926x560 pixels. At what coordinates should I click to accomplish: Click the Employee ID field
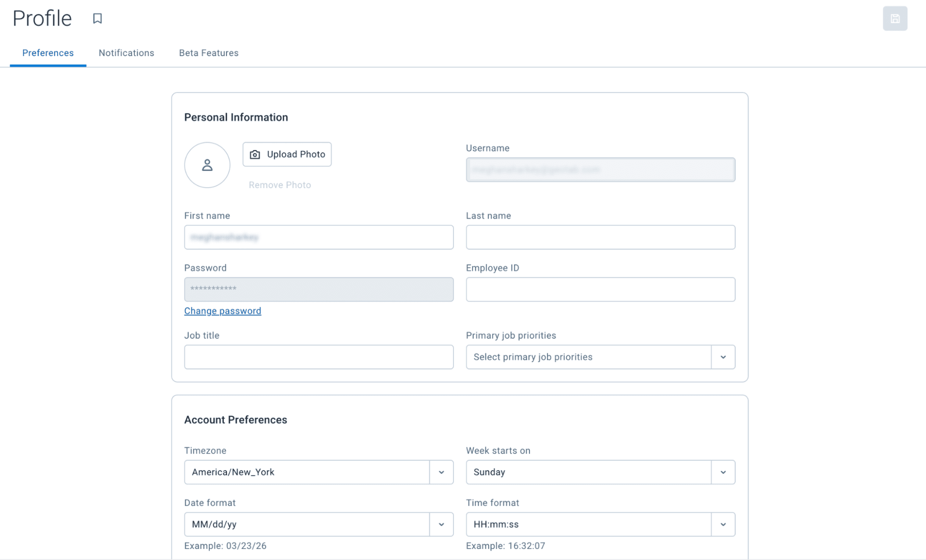click(x=600, y=289)
